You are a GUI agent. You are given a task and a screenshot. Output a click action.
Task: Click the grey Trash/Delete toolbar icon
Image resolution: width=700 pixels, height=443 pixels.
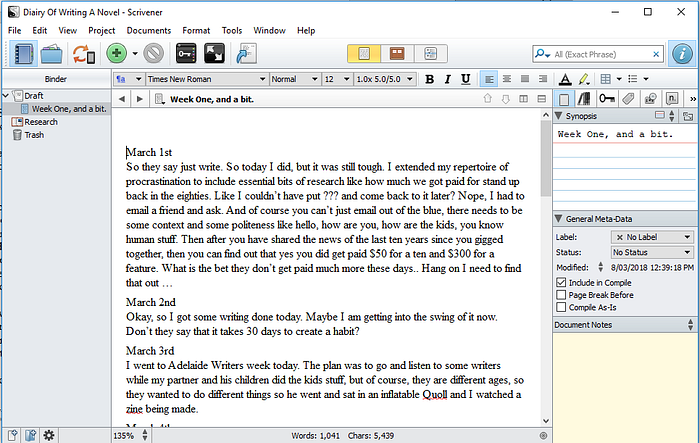pyautogui.click(x=154, y=54)
